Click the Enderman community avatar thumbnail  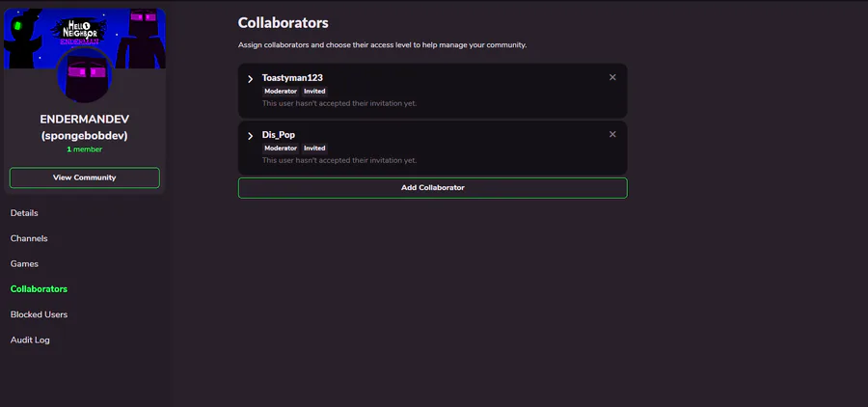85,75
